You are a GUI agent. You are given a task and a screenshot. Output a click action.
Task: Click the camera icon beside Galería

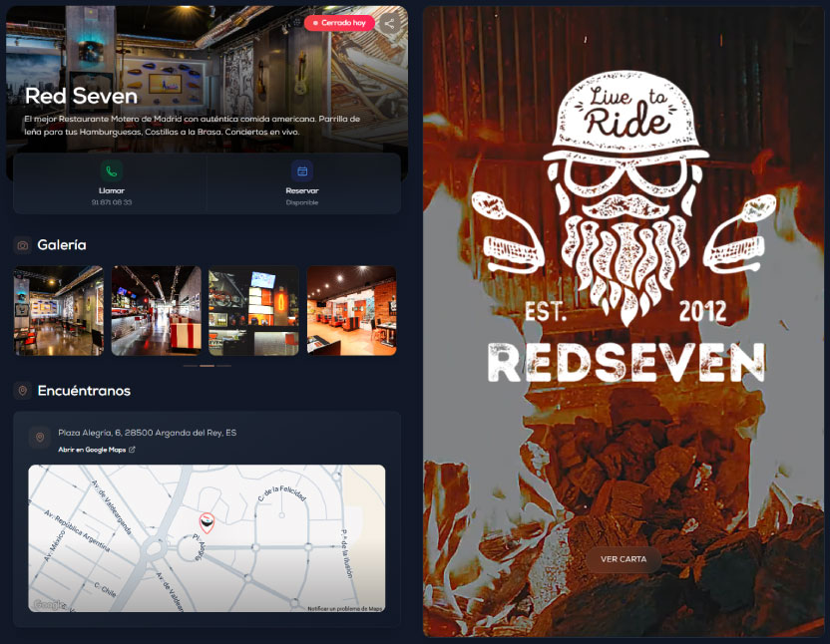coord(22,245)
